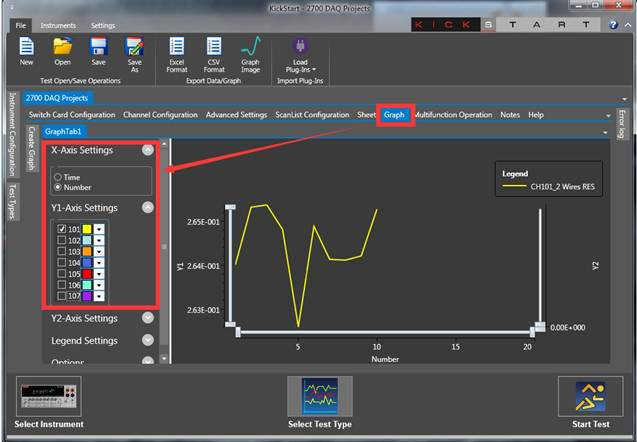Click the yellow color swatch for channel 101
The height and width of the screenshot is (442, 637).
click(x=87, y=229)
